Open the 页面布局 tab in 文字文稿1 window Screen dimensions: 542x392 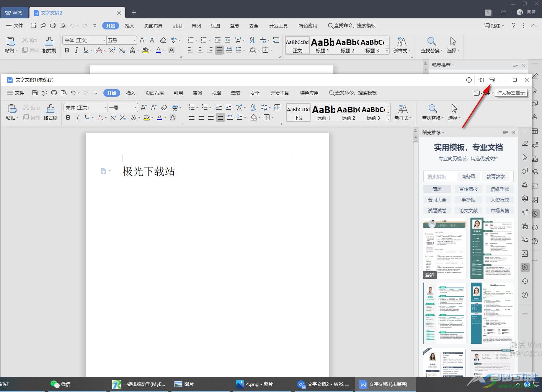pos(155,93)
